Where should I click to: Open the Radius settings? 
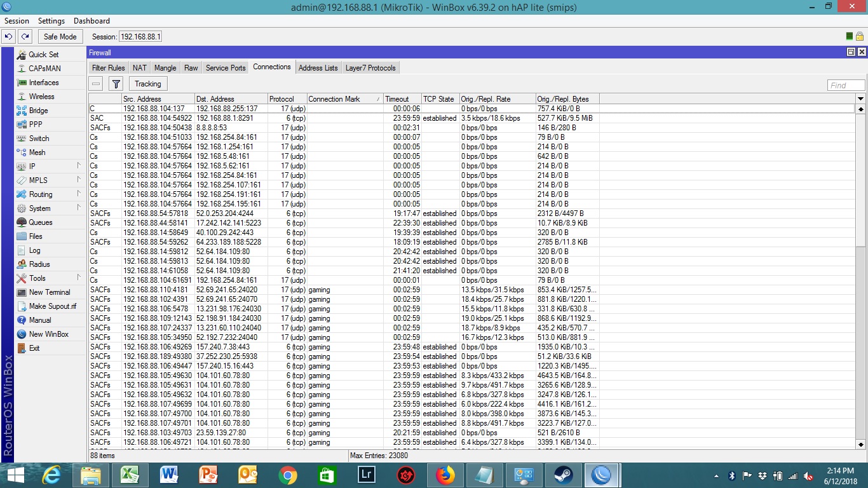(x=39, y=264)
